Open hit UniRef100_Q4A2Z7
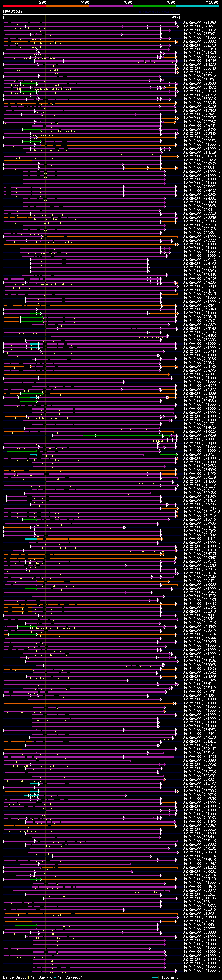 (x=199, y=26)
